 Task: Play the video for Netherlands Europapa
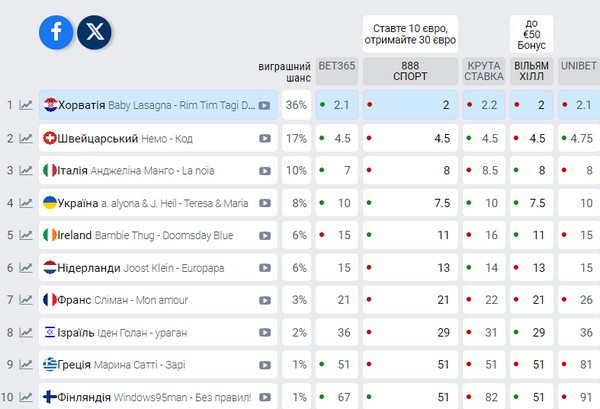pos(265,268)
